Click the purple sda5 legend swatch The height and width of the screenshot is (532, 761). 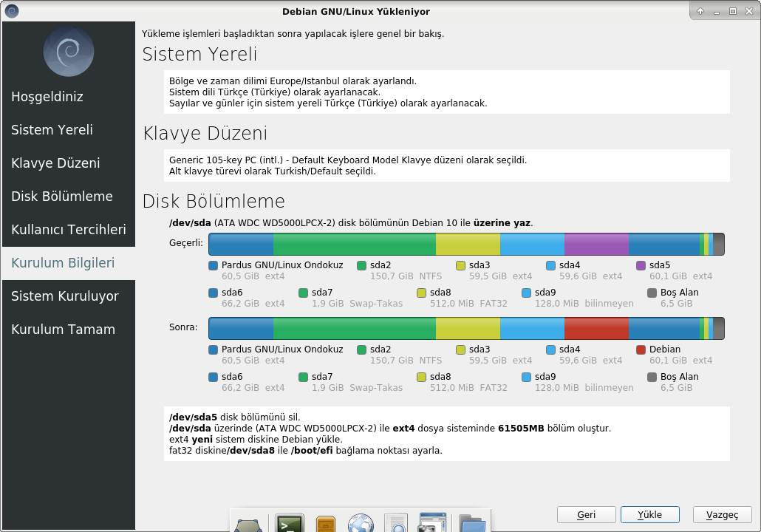pyautogui.click(x=641, y=265)
